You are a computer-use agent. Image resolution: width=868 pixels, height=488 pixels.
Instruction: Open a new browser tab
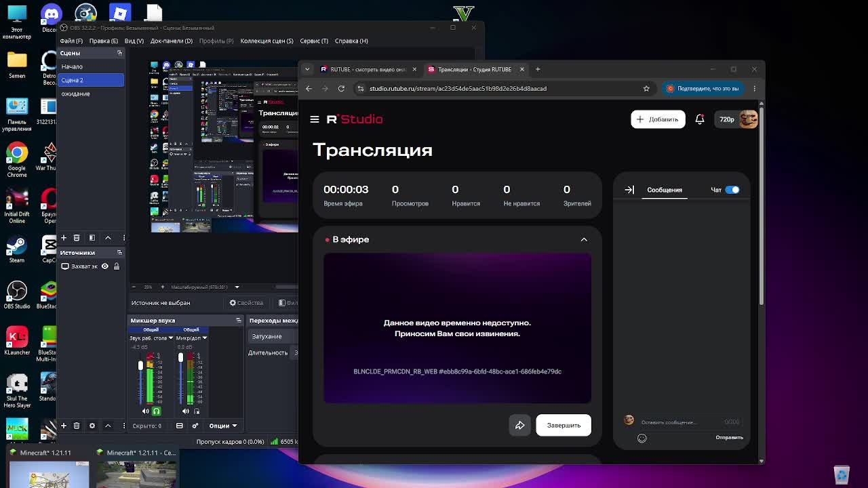[x=538, y=69]
